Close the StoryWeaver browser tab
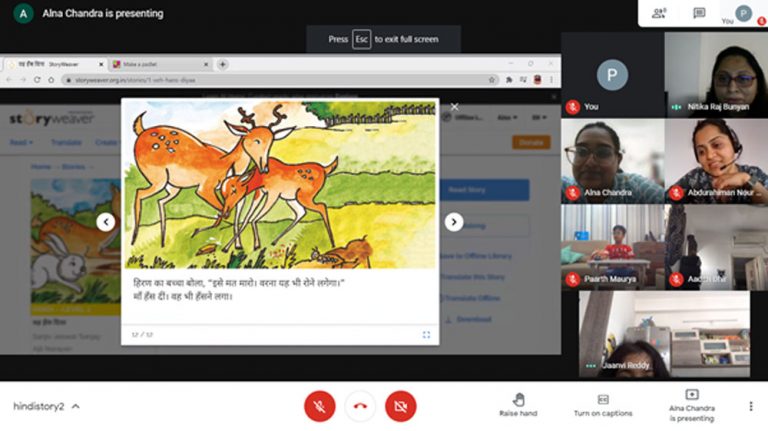Viewport: 768px width, 431px height. (x=101, y=64)
